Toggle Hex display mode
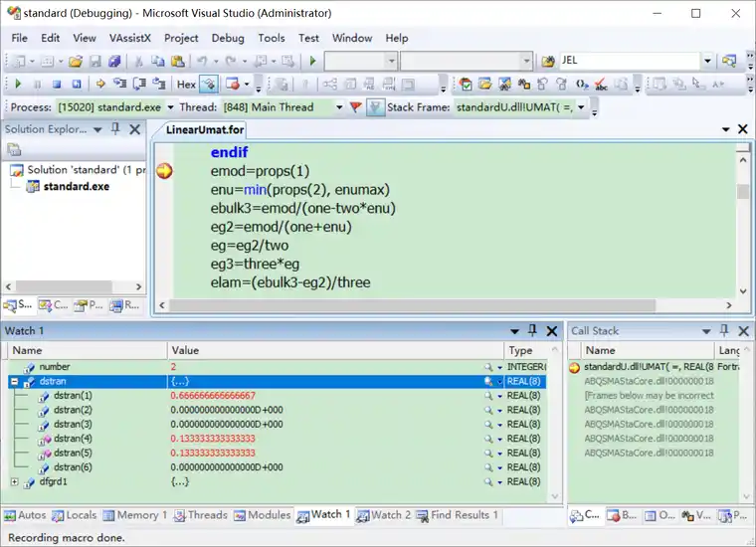Screen dimensions: 756x547 pos(186,85)
